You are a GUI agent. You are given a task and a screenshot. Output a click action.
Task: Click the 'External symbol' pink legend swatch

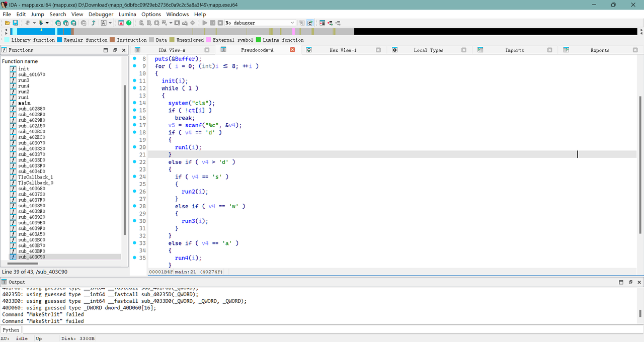coord(208,40)
